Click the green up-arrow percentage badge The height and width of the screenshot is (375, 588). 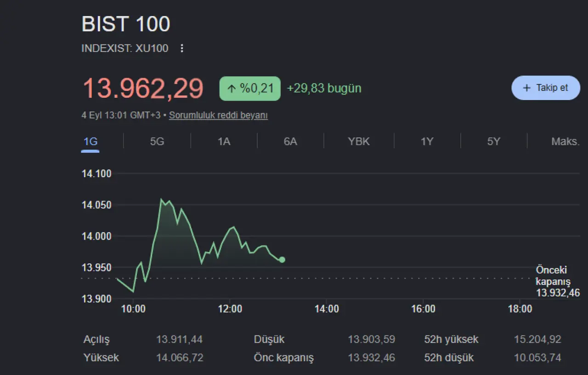pyautogui.click(x=250, y=88)
